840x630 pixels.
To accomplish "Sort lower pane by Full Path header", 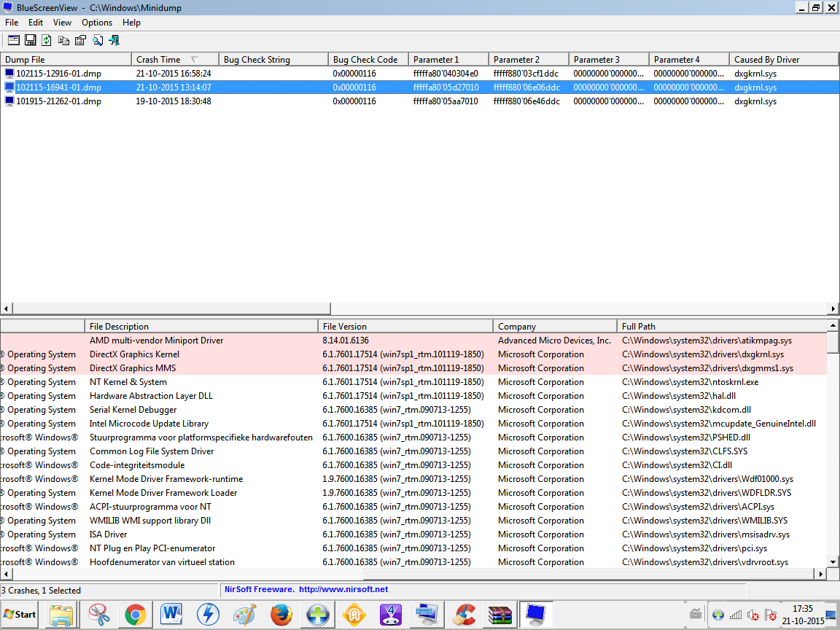I will (x=722, y=326).
